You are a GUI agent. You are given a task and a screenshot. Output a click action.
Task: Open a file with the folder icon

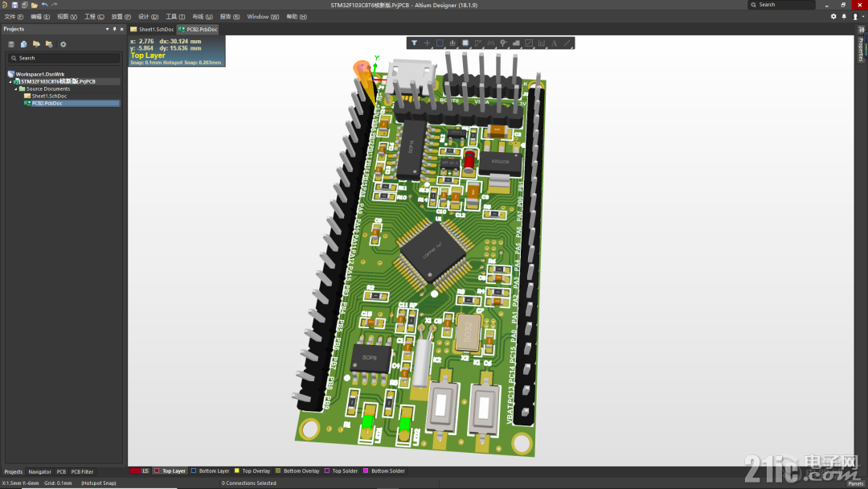point(35,5)
